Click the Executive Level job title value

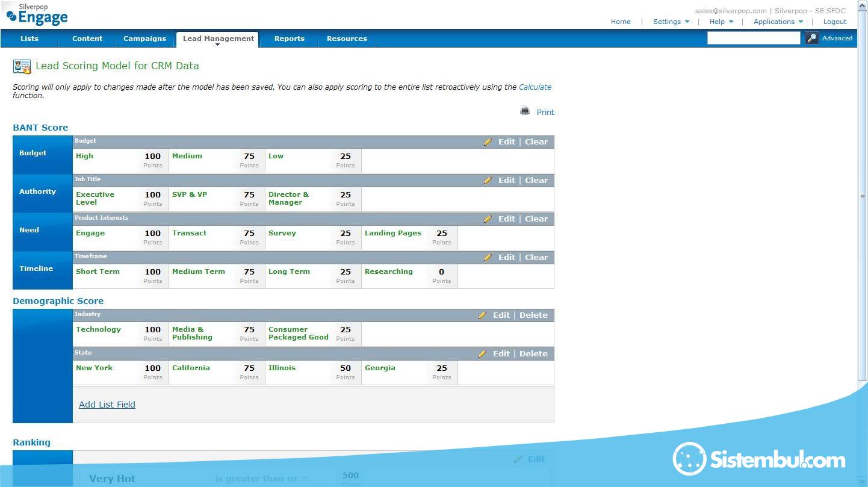click(x=95, y=199)
